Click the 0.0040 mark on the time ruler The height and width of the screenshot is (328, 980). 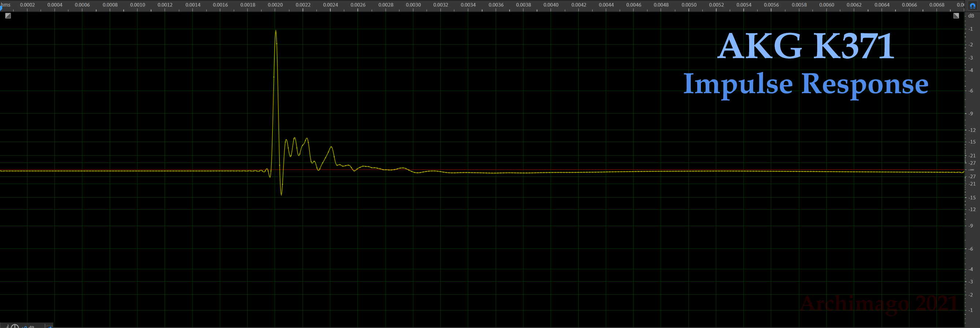click(x=551, y=5)
